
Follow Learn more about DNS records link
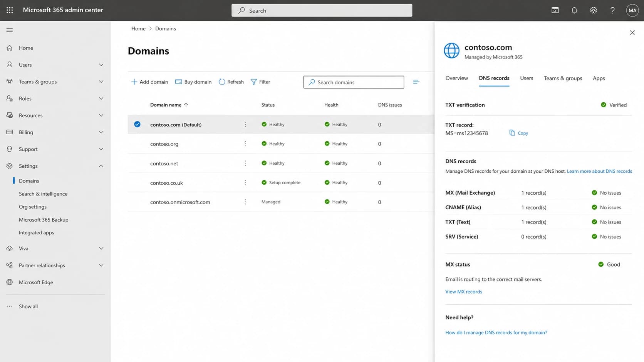[599, 171]
